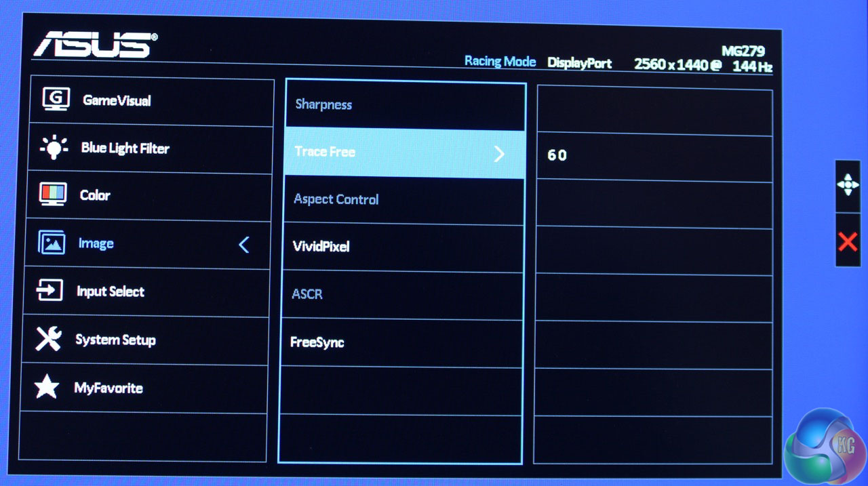Screen dimensions: 868x486
Task: Click the 144 Hz refresh rate text
Action: pos(753,67)
